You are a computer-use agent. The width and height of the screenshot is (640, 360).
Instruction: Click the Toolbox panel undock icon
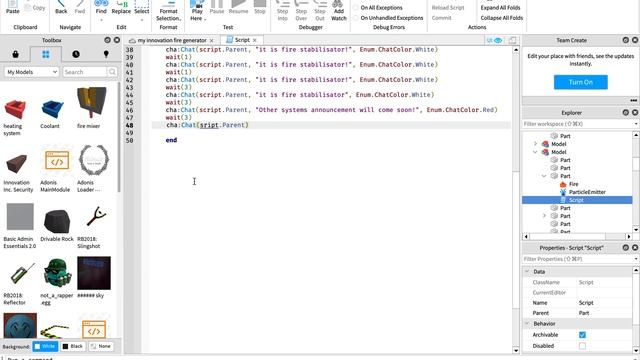[107, 40]
